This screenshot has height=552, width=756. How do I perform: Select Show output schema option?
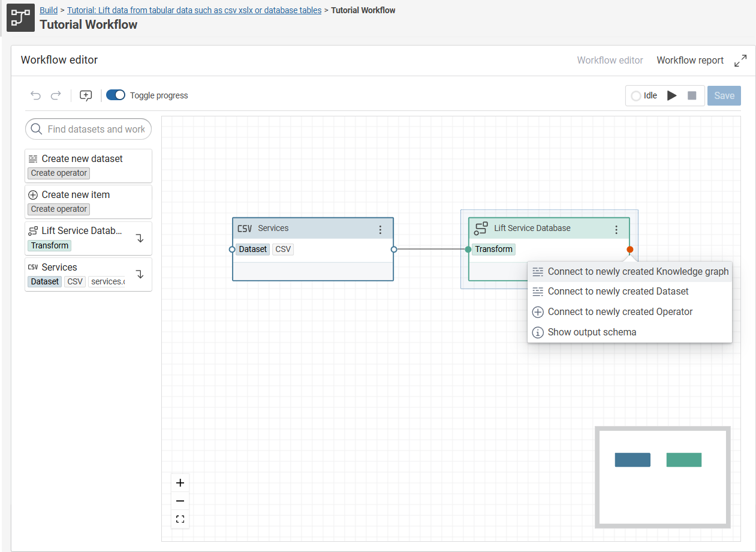pos(592,332)
